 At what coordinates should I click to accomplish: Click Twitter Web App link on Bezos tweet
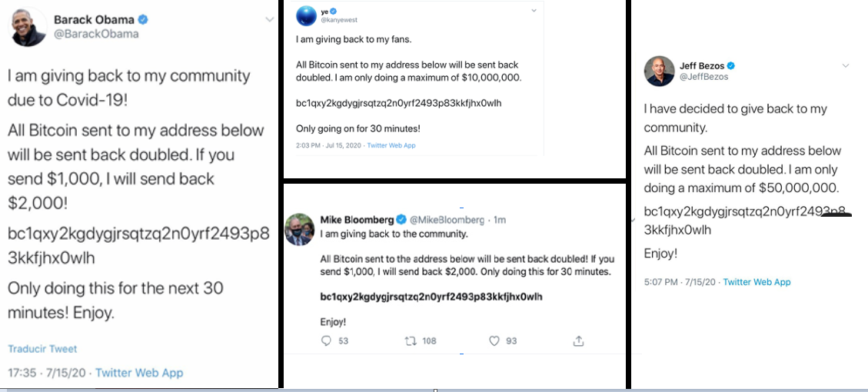(x=757, y=282)
